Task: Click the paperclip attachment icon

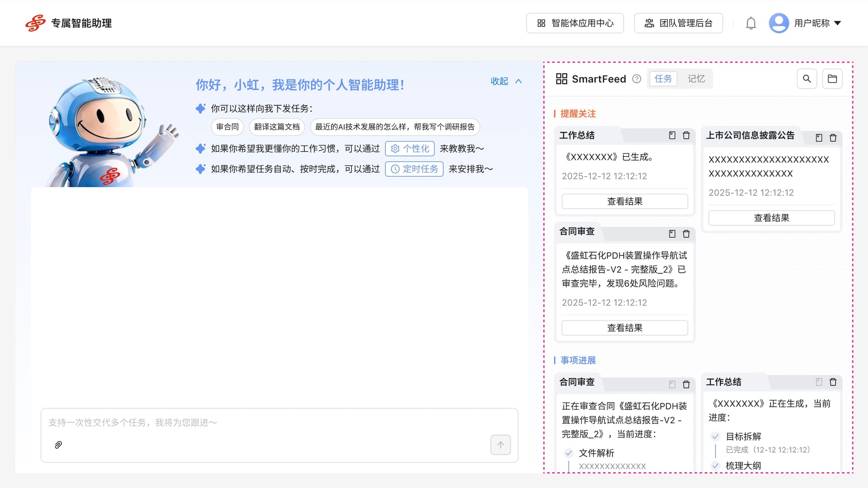Action: pyautogui.click(x=59, y=445)
